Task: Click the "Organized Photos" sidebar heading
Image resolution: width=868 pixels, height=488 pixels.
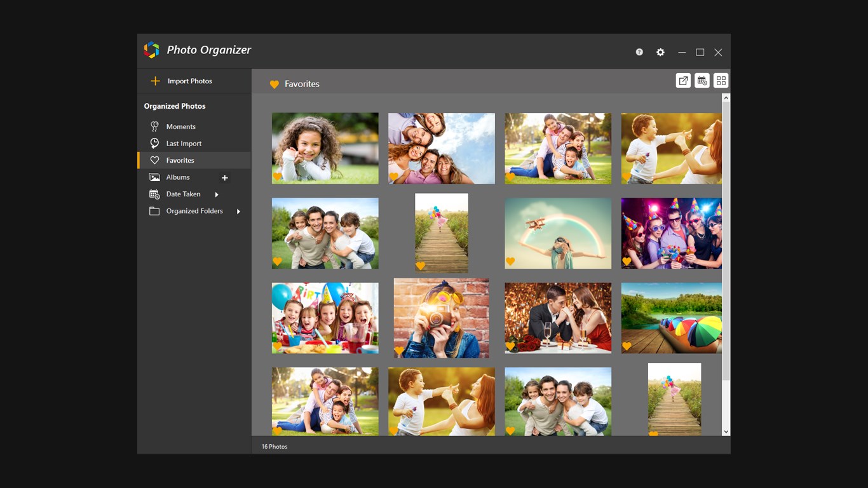Action: coord(175,106)
